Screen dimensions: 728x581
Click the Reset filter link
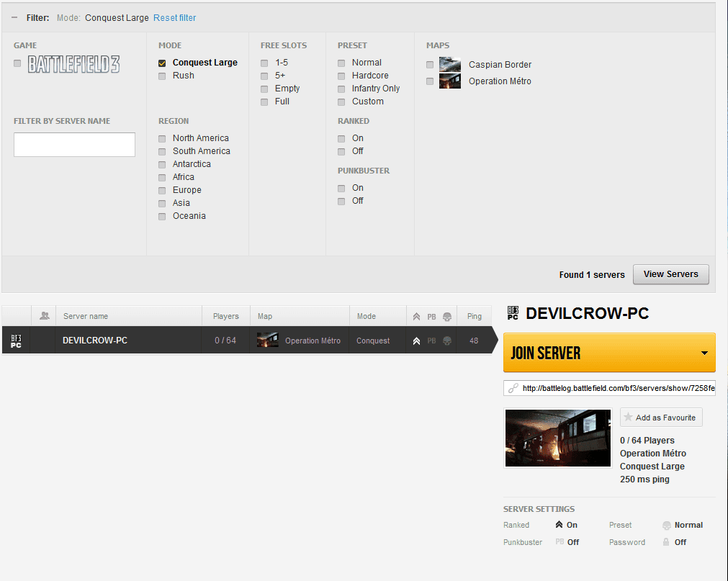click(174, 17)
